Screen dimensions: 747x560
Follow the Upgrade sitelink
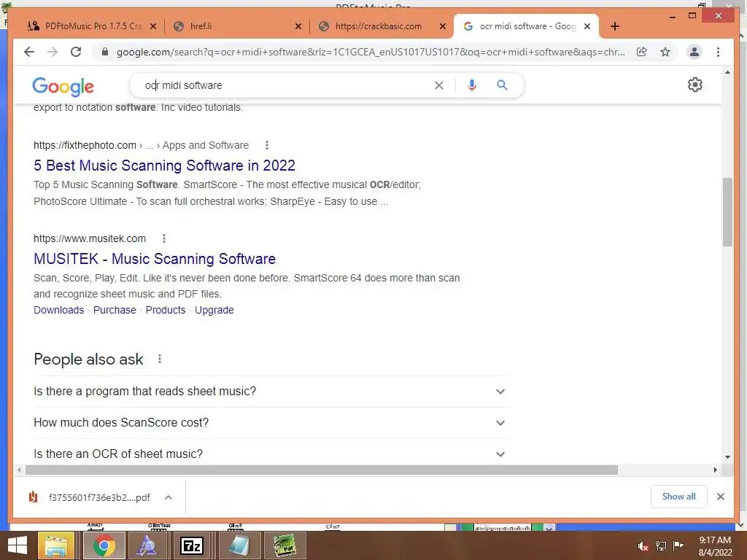(x=214, y=310)
